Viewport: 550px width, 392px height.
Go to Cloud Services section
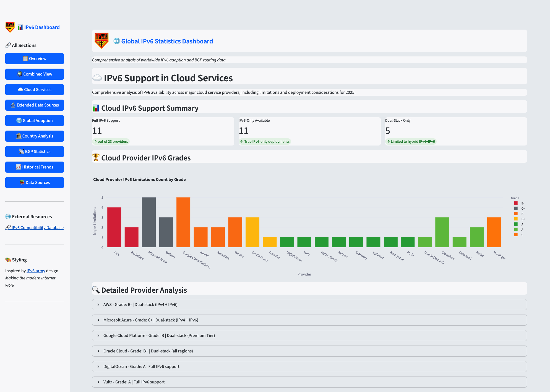click(35, 90)
